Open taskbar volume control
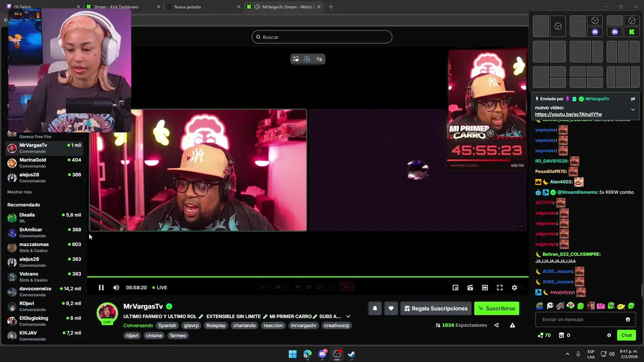Viewport: 644px width, 362px height. tap(612, 354)
